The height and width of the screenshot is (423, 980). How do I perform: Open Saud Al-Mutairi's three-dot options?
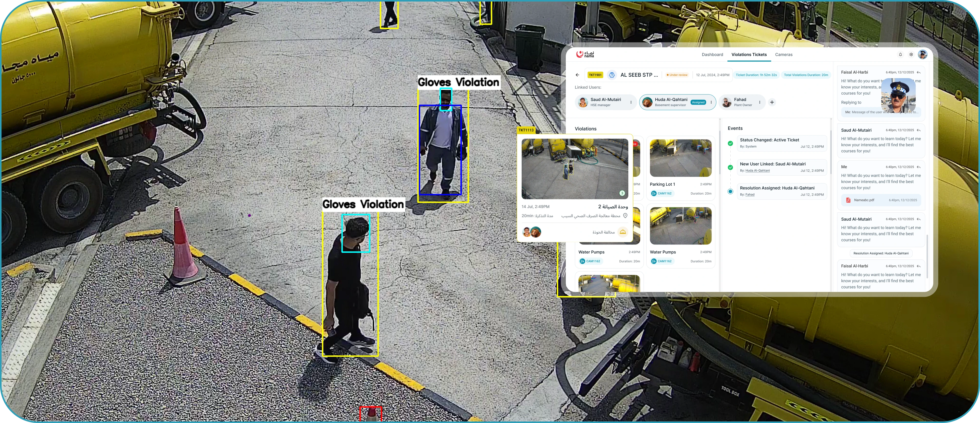pyautogui.click(x=631, y=102)
